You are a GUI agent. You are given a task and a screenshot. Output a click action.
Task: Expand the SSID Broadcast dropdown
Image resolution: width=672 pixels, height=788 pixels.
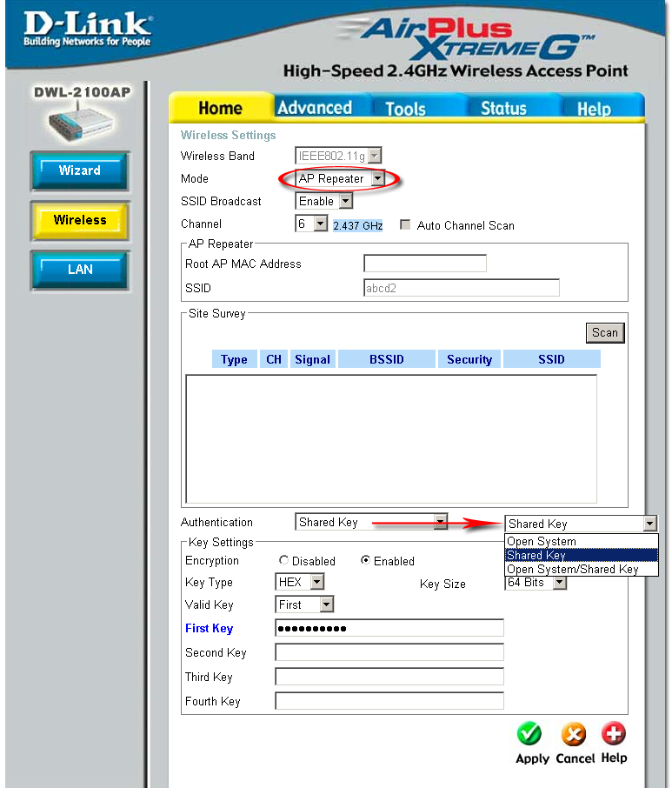pyautogui.click(x=324, y=202)
